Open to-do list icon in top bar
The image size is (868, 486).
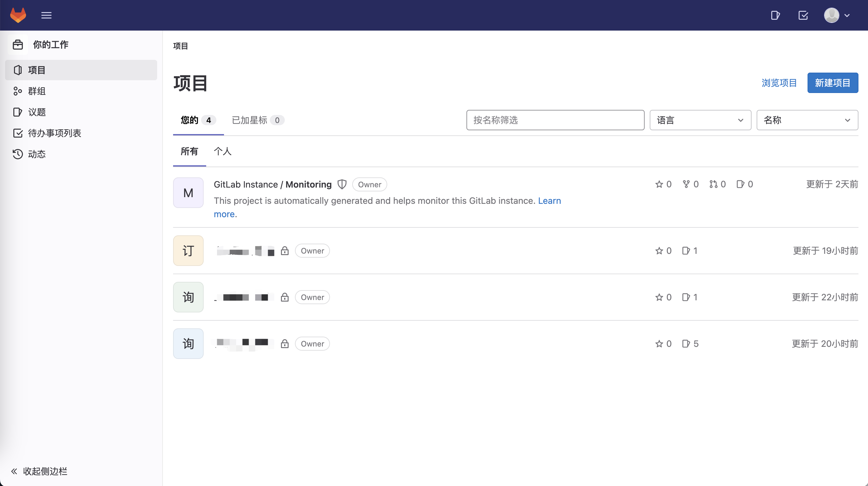point(803,15)
